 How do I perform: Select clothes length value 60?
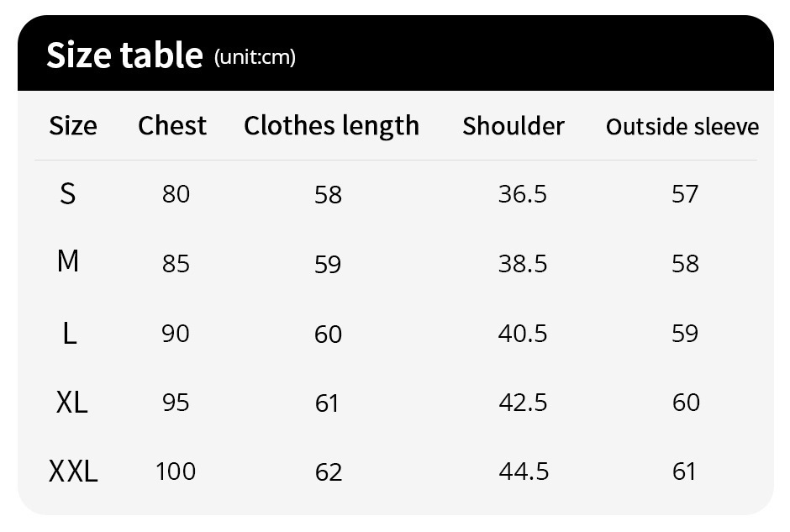[328, 334]
